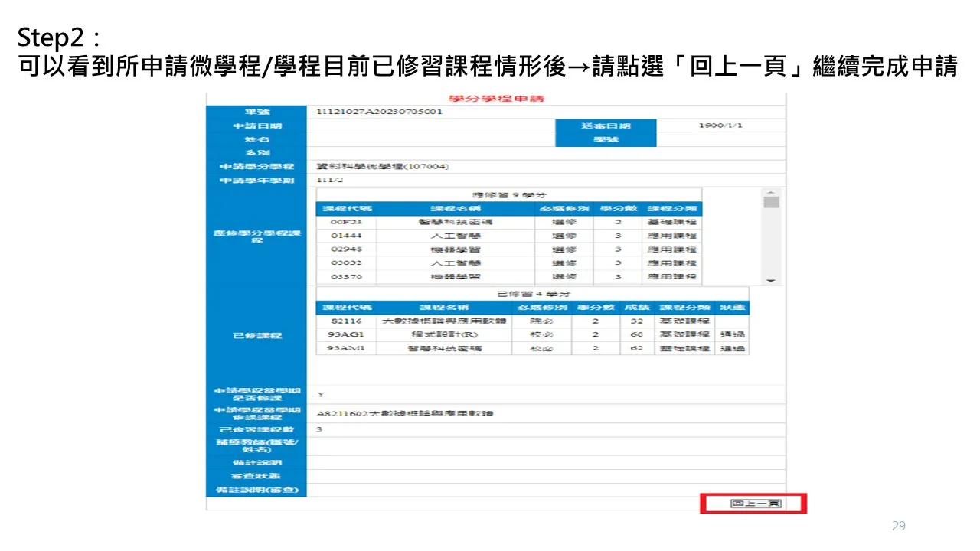The image size is (980, 551).
Task: Click 成績 column header in completed table
Action: (636, 308)
